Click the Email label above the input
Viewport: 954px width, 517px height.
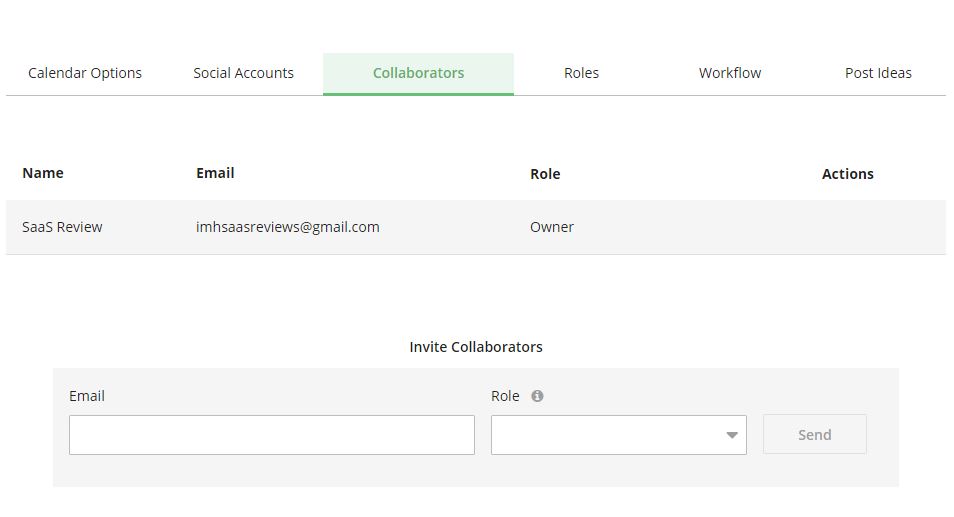[87, 396]
